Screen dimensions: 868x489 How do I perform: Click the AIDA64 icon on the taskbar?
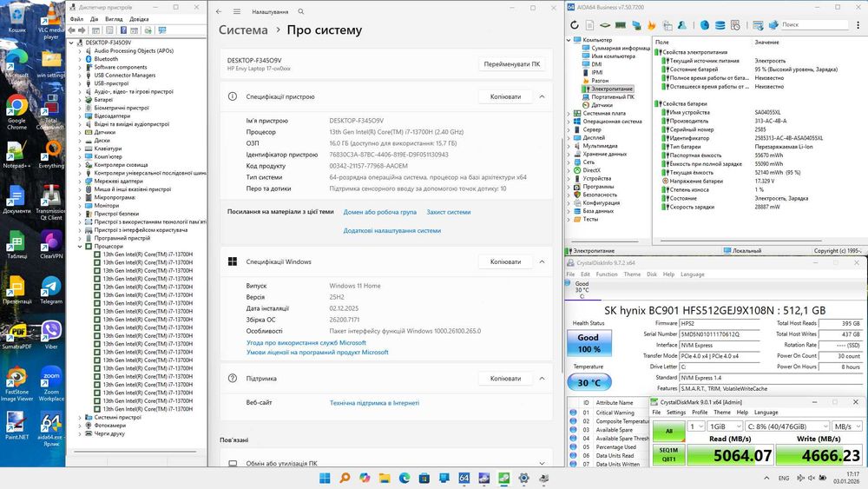(x=464, y=478)
